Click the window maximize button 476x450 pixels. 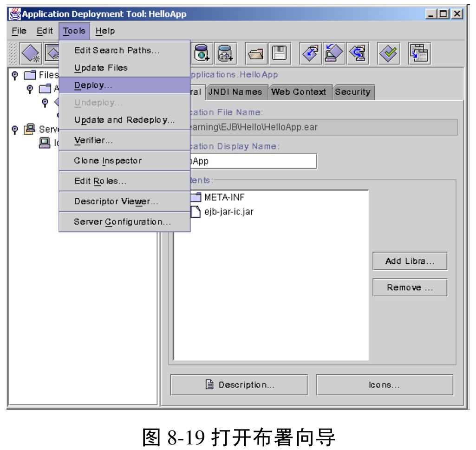(443, 14)
